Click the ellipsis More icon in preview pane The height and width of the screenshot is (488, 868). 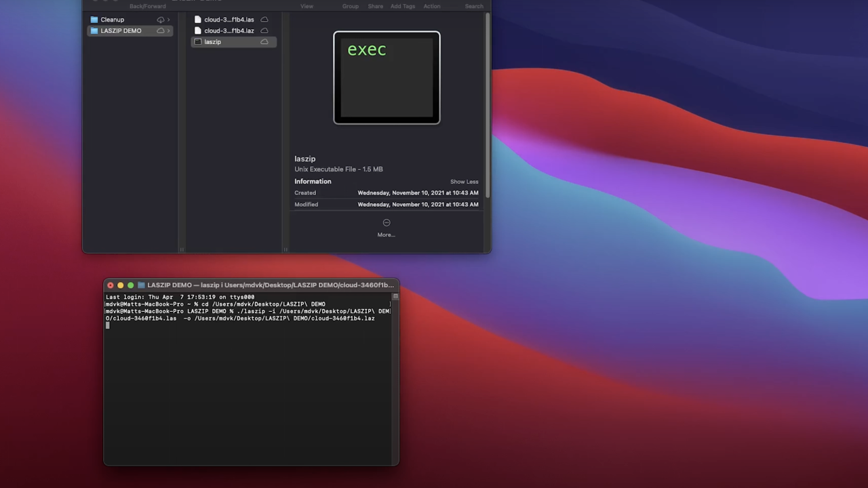click(x=387, y=223)
